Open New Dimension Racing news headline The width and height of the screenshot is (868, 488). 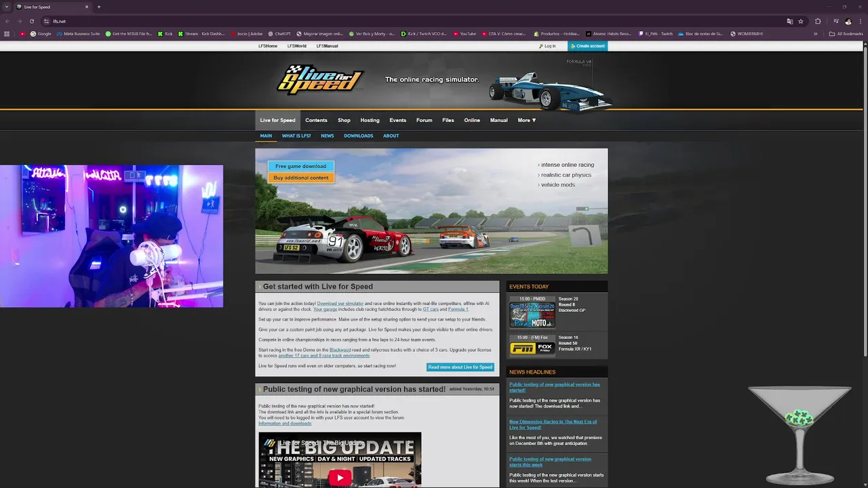[553, 424]
